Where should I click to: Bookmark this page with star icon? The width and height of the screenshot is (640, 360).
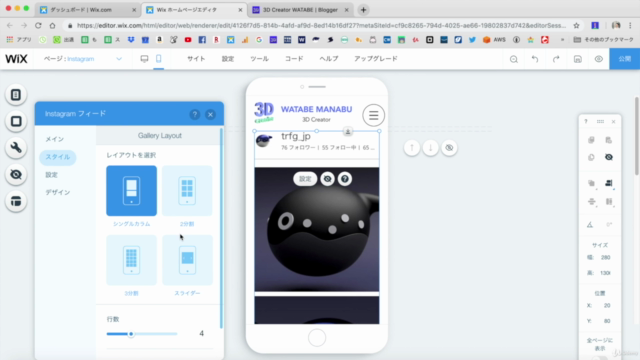(576, 25)
